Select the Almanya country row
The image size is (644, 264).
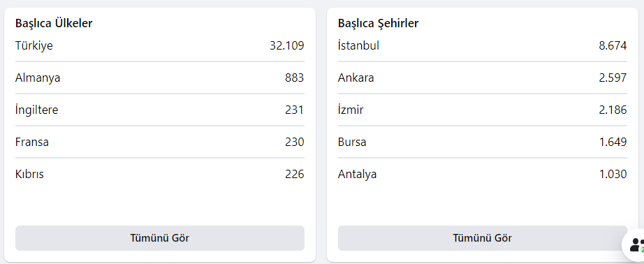coord(160,78)
